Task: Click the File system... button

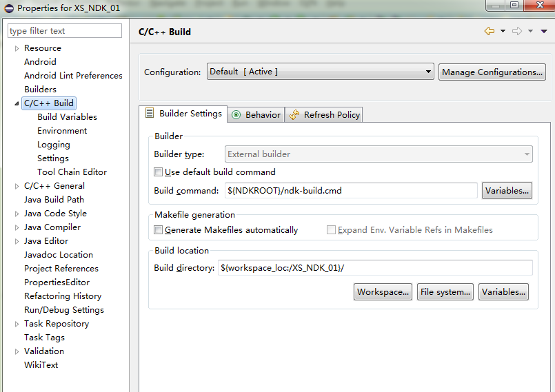Action: pyautogui.click(x=445, y=292)
